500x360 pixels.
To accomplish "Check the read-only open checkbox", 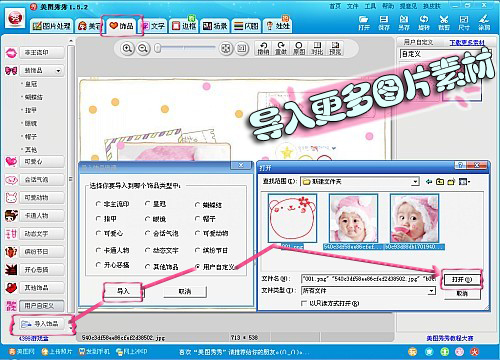I will click(304, 303).
